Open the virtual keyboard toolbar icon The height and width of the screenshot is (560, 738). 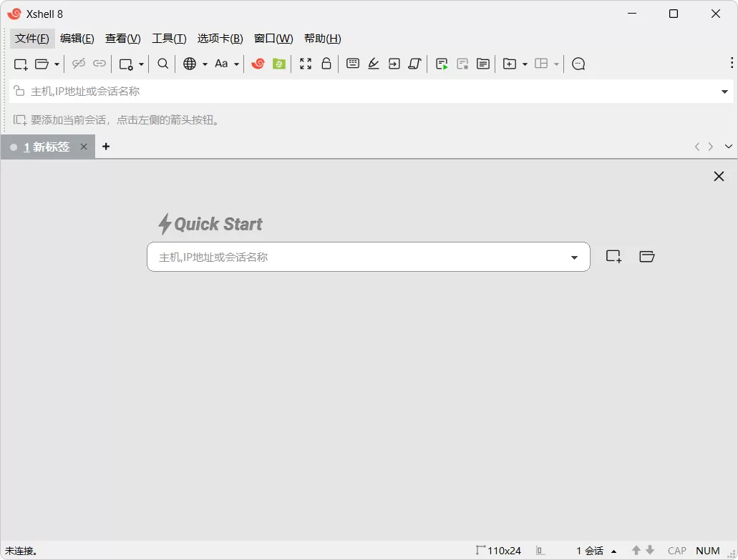click(352, 64)
